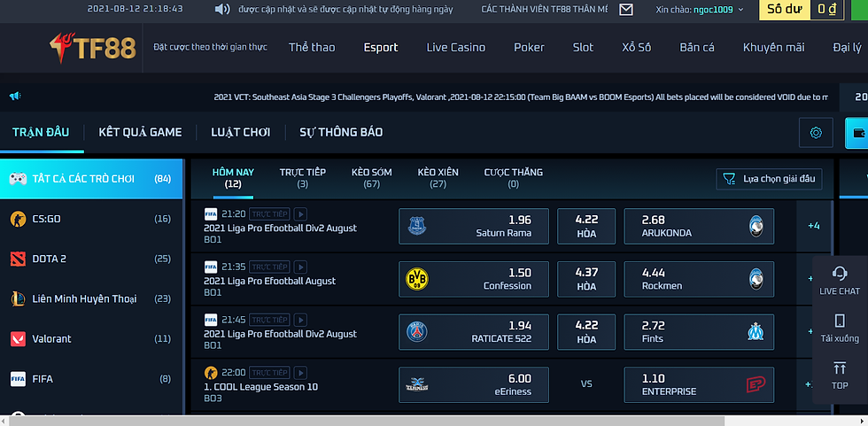Click the Tải xuống phone icon

pos(840,321)
